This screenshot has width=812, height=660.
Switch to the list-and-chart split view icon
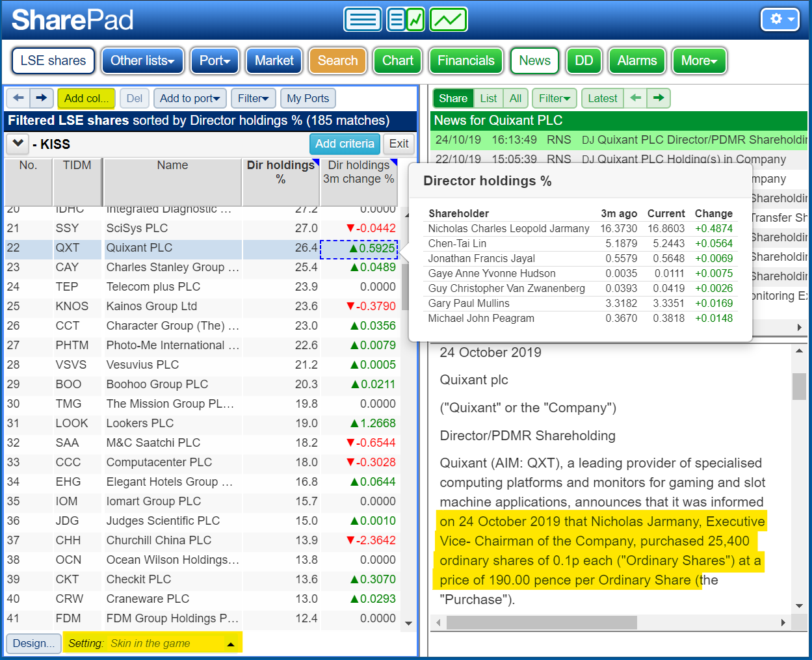coord(406,20)
